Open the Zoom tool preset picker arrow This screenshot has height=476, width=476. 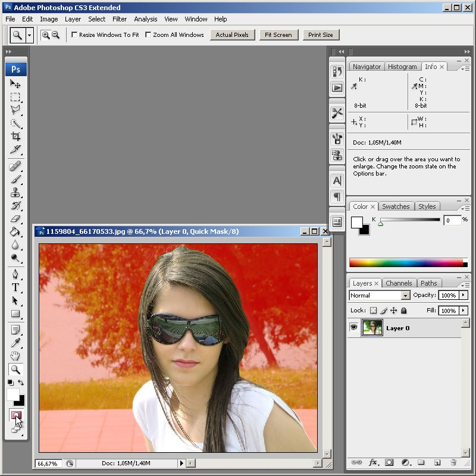tap(29, 35)
